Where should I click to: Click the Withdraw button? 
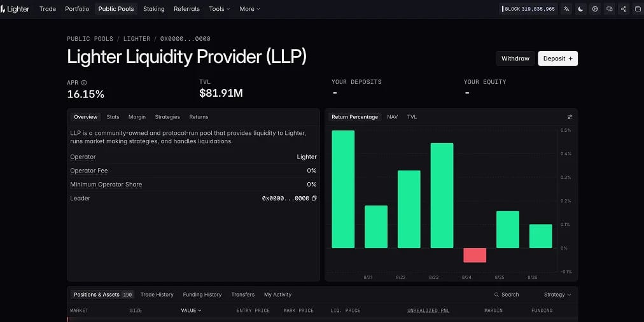[515, 59]
